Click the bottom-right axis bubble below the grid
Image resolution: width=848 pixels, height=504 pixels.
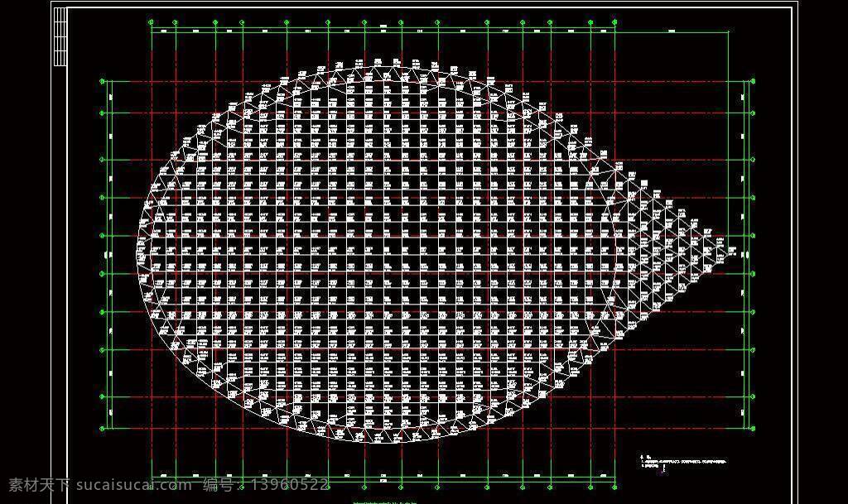coord(615,487)
